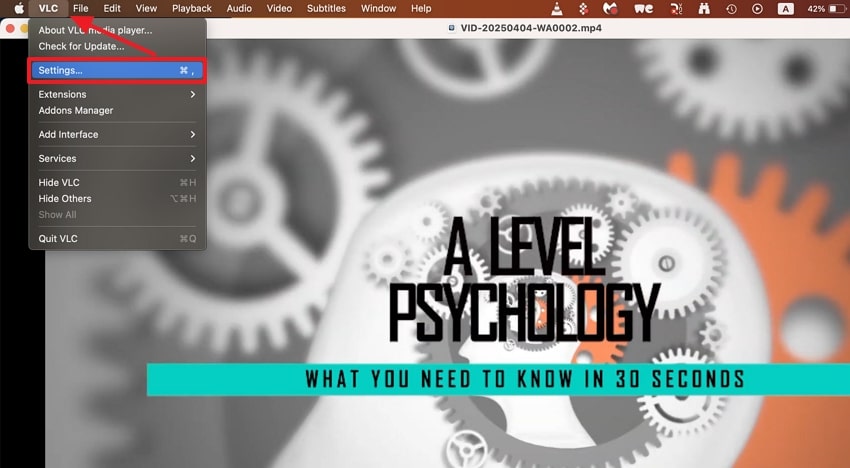Viewport: 850px width, 468px height.
Task: Open Addons Manager
Action: [117, 111]
